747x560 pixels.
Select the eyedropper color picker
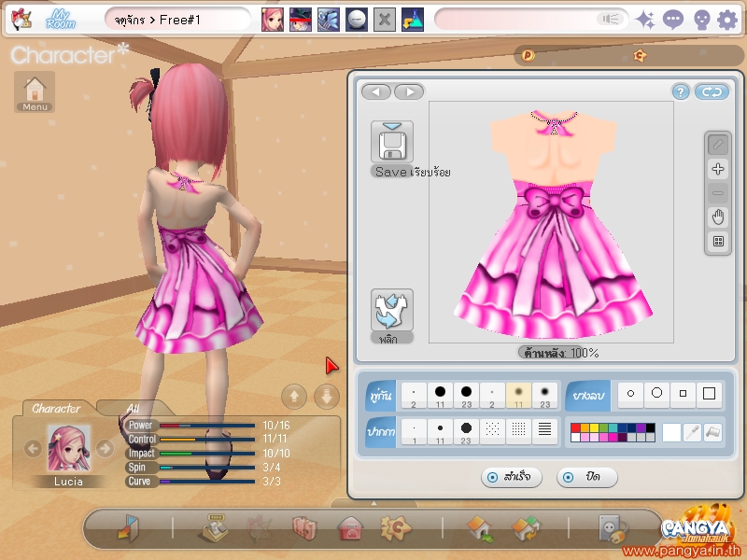(692, 432)
